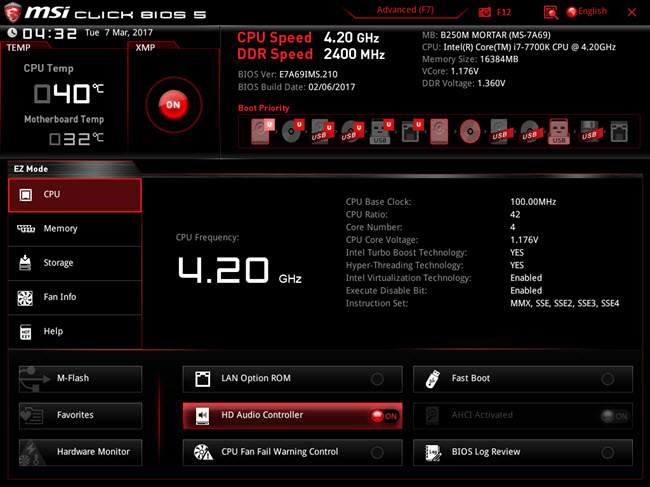This screenshot has height=487, width=650.
Task: Select the last network boot device icon
Action: click(619, 132)
